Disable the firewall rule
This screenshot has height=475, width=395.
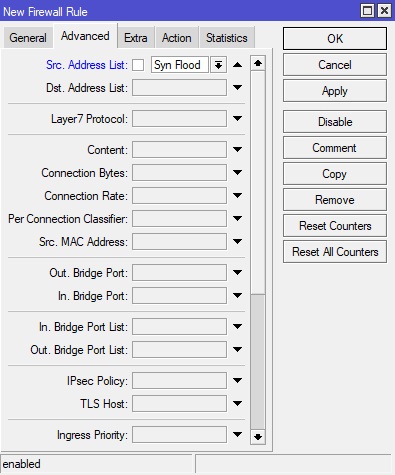click(x=335, y=122)
